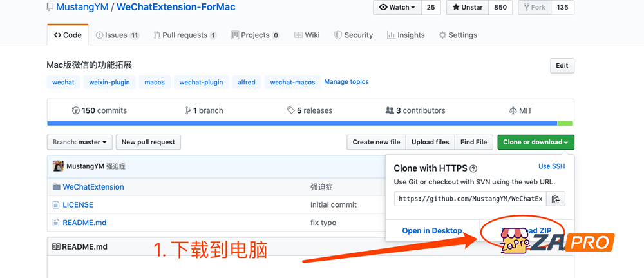Open the MustangYM commit author name
The height and width of the screenshot is (278, 644).
[86, 166]
